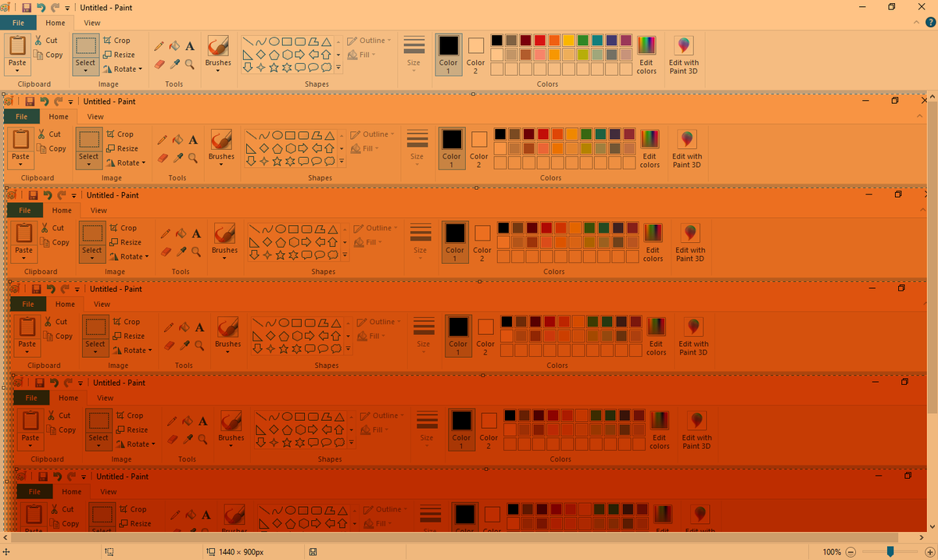This screenshot has width=938, height=560.
Task: Click the Brushes icon in the main ribbon
Action: click(x=218, y=46)
